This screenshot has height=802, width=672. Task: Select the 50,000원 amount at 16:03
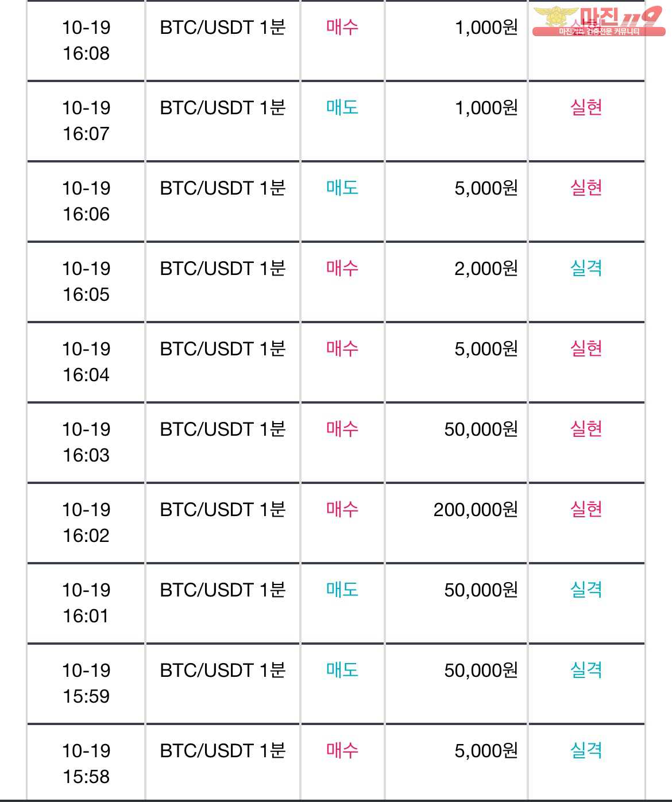point(481,429)
